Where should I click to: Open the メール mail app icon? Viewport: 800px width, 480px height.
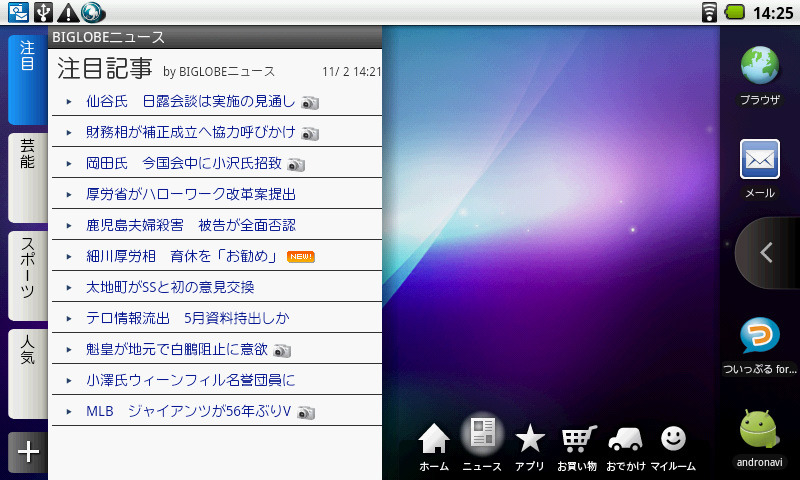pyautogui.click(x=760, y=159)
